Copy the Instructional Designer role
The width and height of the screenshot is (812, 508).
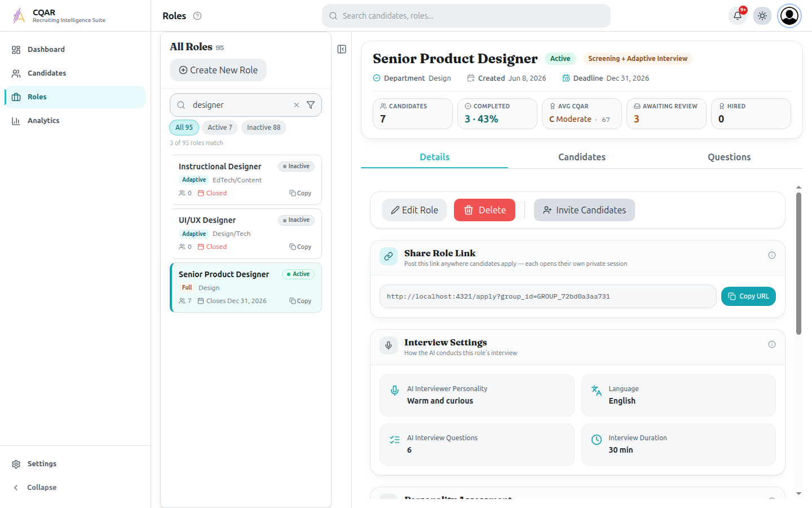pyautogui.click(x=301, y=193)
